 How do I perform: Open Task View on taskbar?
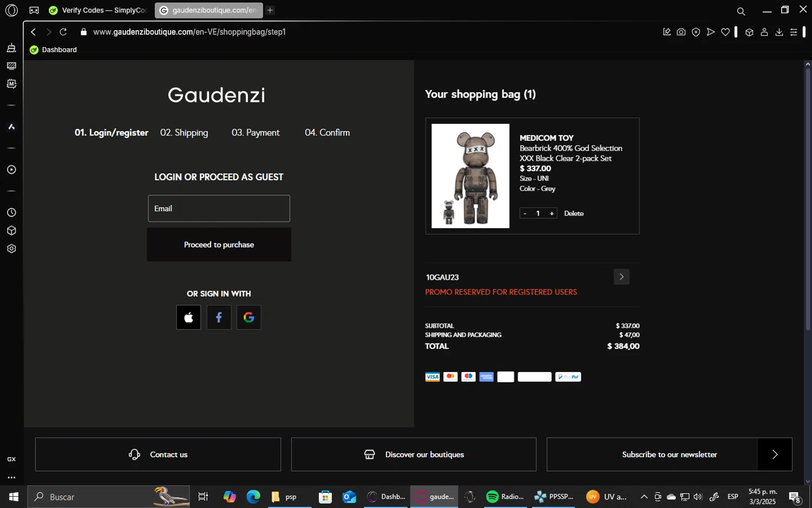click(203, 497)
